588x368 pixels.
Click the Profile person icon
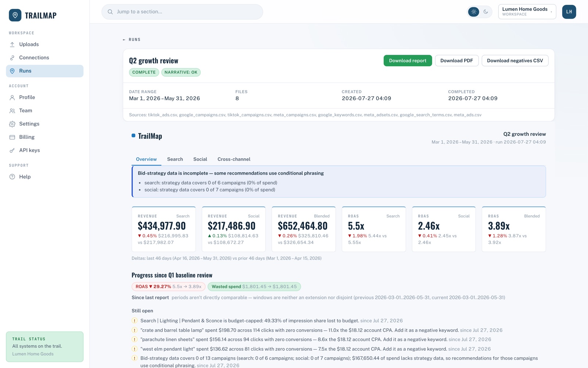12,98
